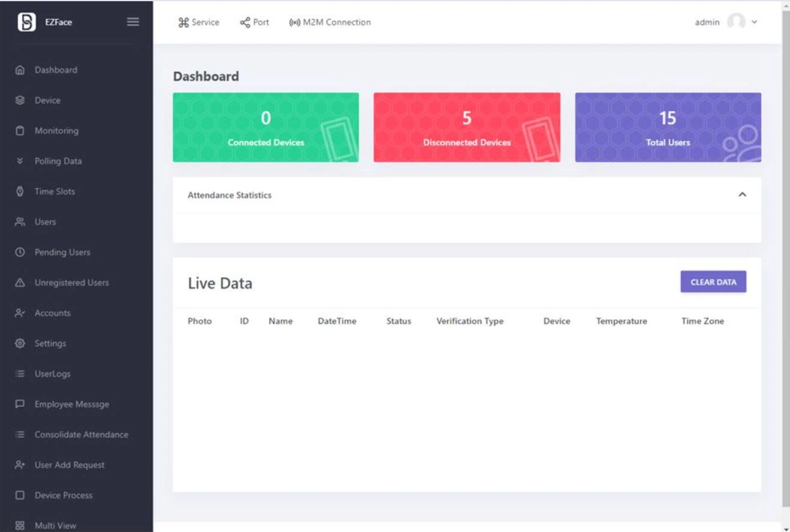Click the Polling Data chevrons icon
790x532 pixels.
20,161
